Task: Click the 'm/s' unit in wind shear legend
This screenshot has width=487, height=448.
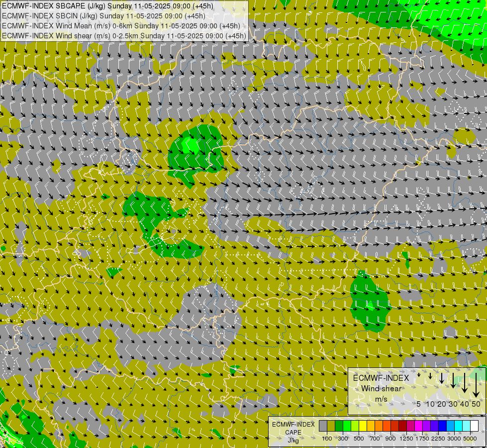Action: point(381,399)
